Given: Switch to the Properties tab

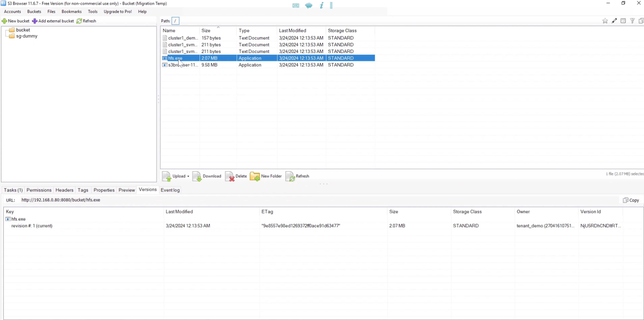Looking at the screenshot, I should [x=104, y=190].
